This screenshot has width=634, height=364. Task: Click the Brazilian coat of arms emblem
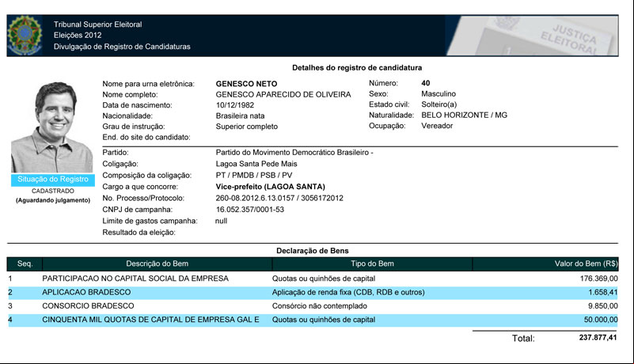click(x=25, y=36)
